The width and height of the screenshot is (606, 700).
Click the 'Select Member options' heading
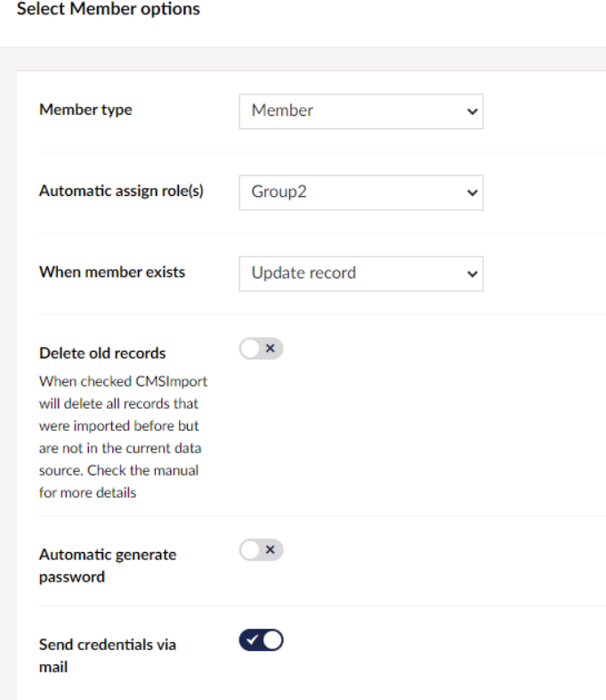109,9
